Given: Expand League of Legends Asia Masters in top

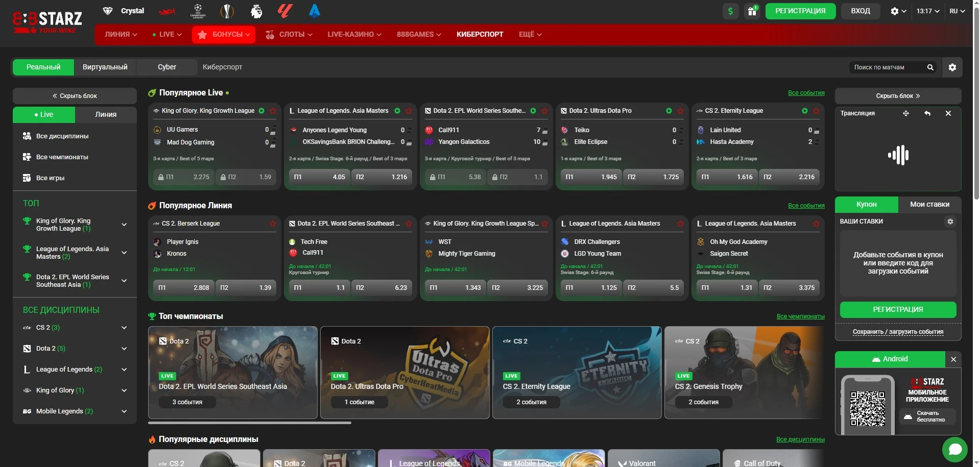Looking at the screenshot, I should point(124,253).
